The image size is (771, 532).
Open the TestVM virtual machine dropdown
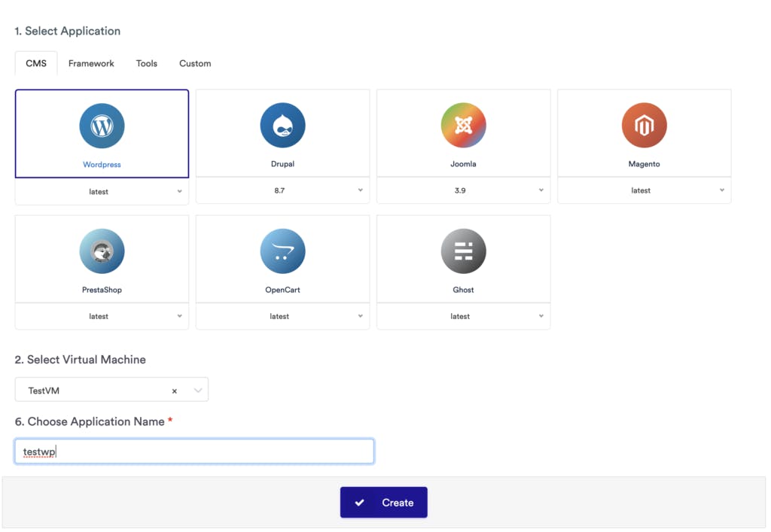point(198,391)
